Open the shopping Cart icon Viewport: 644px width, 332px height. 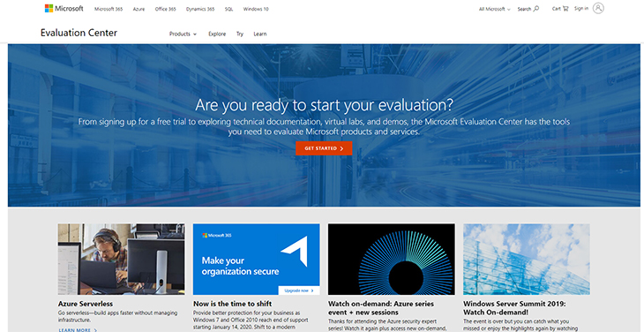pos(565,8)
